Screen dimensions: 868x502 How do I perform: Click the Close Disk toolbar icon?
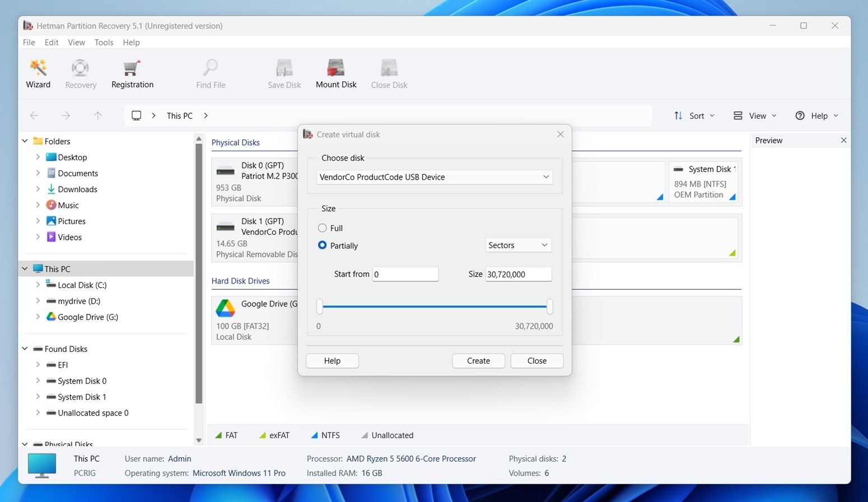[389, 73]
